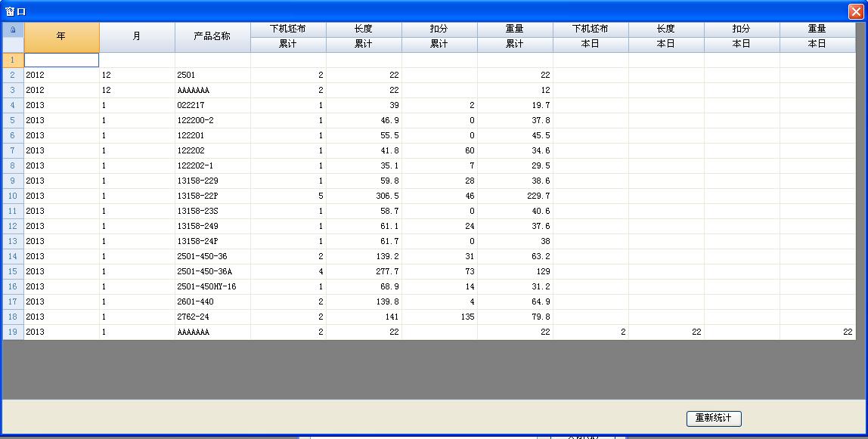
Task: Click product cell 2601-440
Action: [212, 301]
